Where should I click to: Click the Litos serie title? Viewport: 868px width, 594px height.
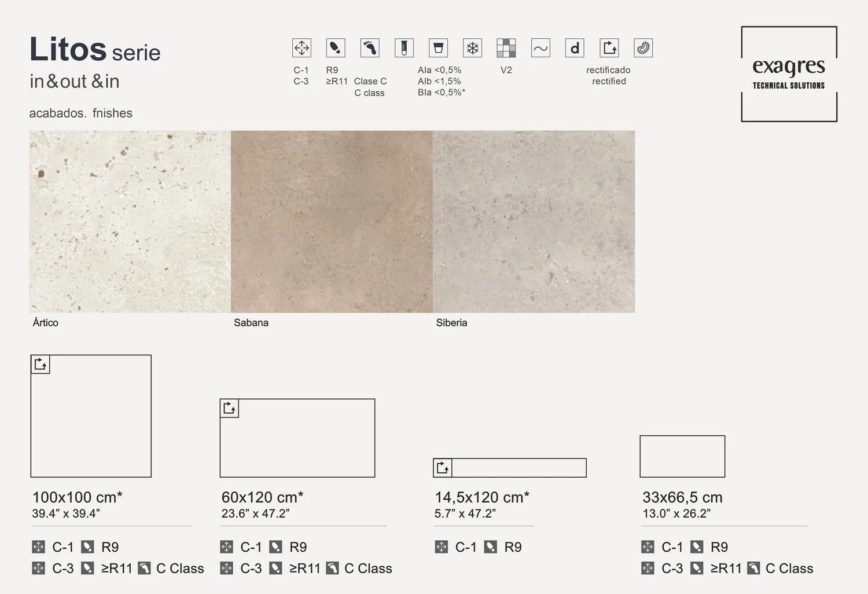tap(95, 50)
